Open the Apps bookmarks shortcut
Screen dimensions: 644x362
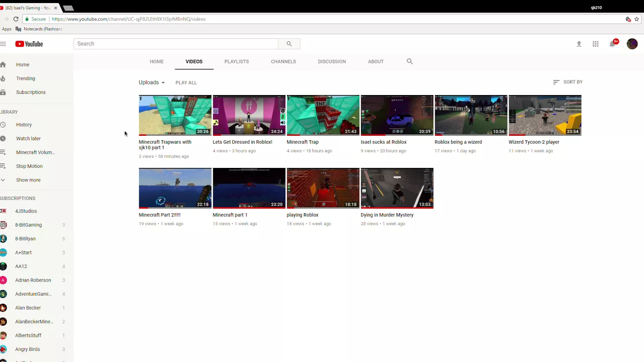click(6, 29)
